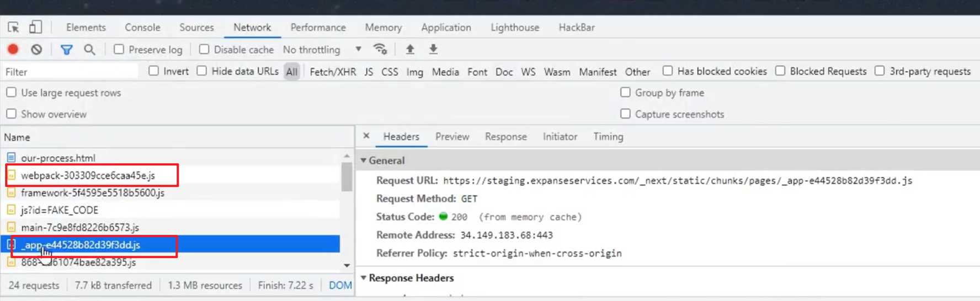Clear the network log

pos(36,50)
